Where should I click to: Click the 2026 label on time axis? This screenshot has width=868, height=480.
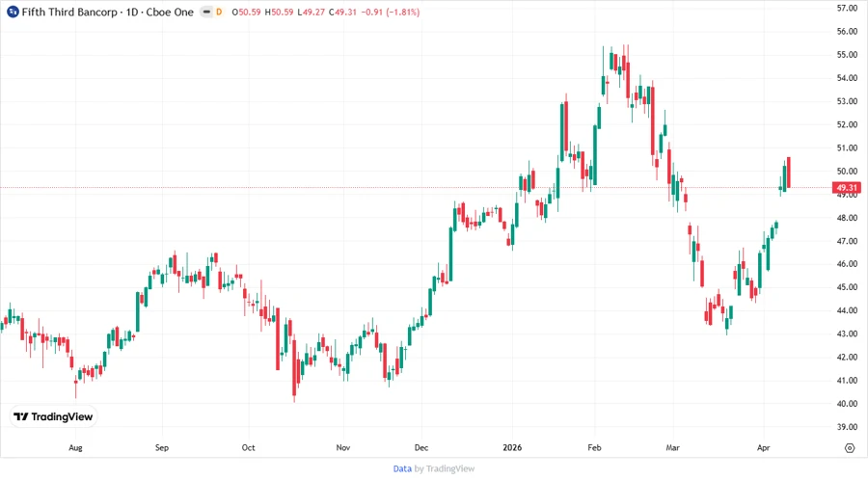click(512, 447)
